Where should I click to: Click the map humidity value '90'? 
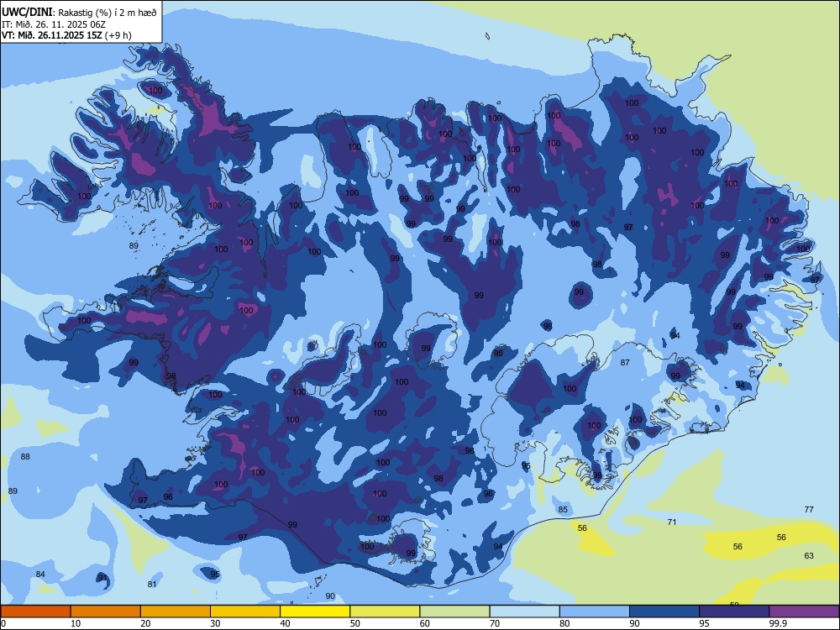(x=330, y=596)
